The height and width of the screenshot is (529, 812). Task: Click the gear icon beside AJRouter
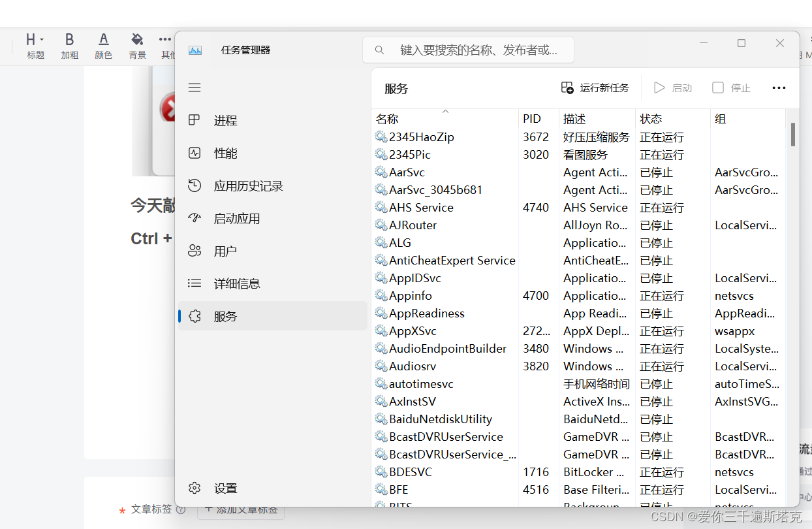[381, 225]
